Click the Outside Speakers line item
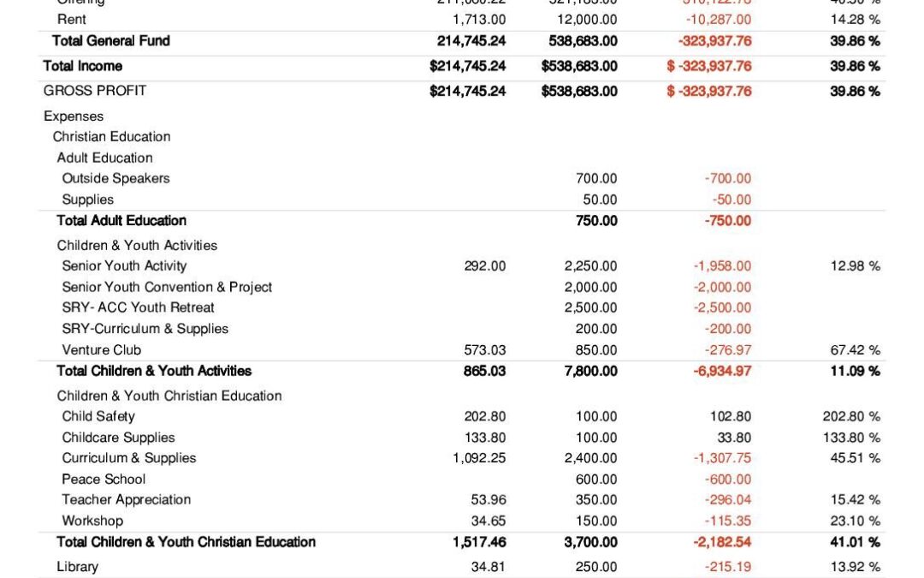Image resolution: width=924 pixels, height=578 pixels. 115,178
